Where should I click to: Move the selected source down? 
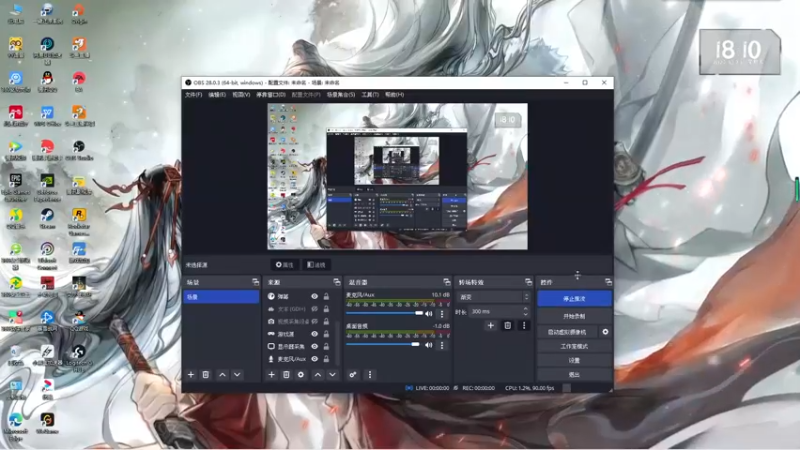[x=333, y=374]
